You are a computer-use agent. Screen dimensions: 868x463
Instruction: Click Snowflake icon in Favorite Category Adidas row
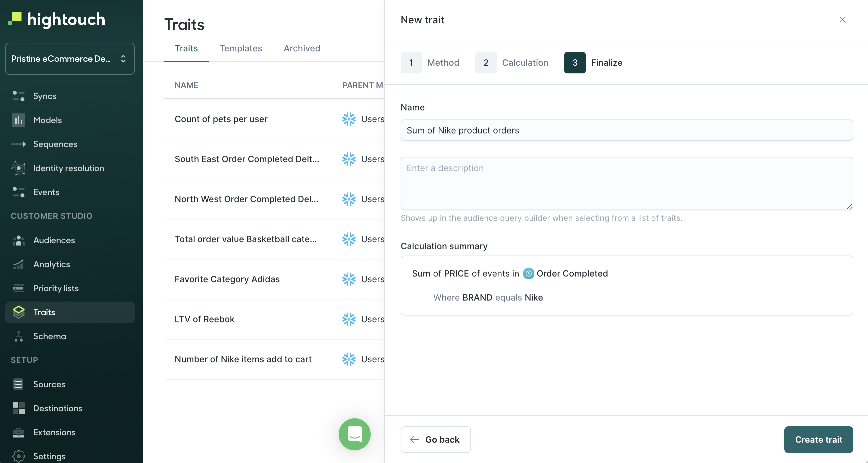349,279
